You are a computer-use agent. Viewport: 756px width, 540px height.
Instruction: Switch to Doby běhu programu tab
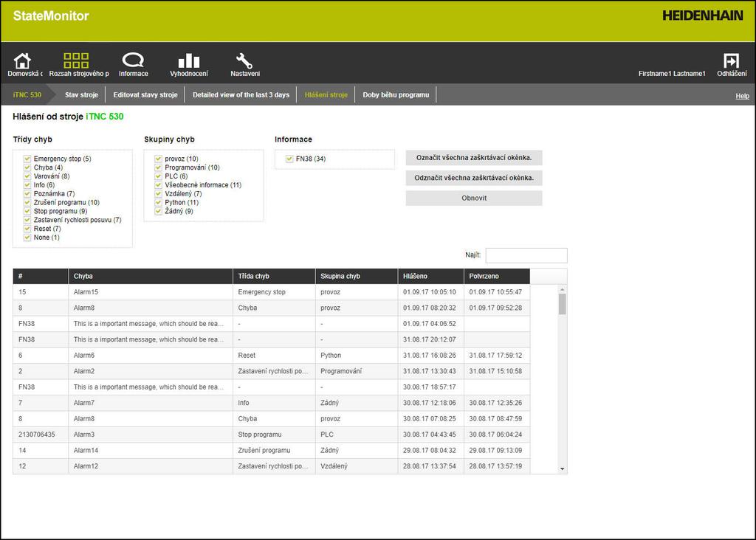[x=396, y=95]
